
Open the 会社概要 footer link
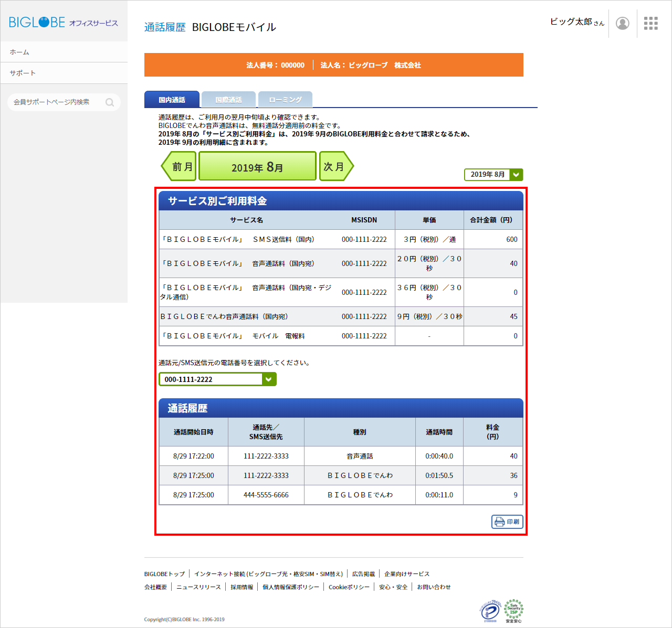pyautogui.click(x=155, y=587)
